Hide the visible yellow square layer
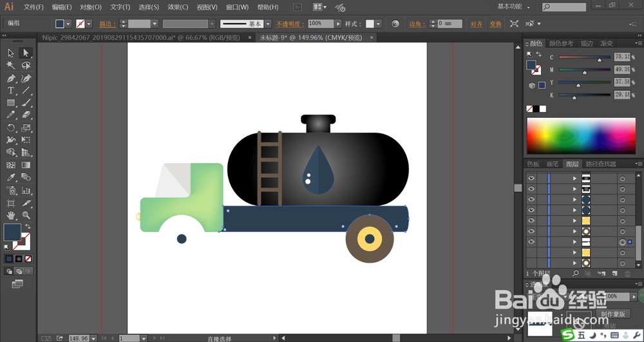Image resolution: width=644 pixels, height=342 pixels. 531,220
